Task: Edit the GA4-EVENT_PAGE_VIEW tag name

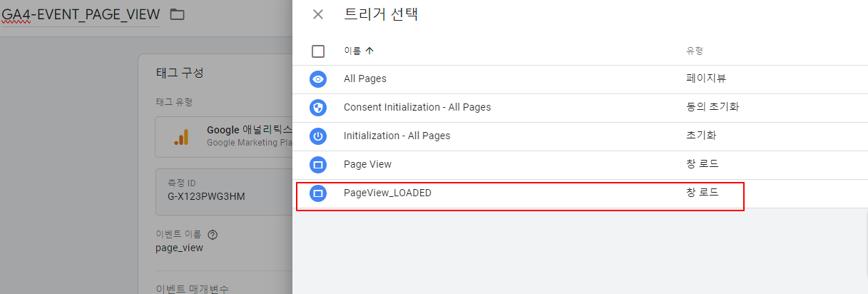Action: 80,14
